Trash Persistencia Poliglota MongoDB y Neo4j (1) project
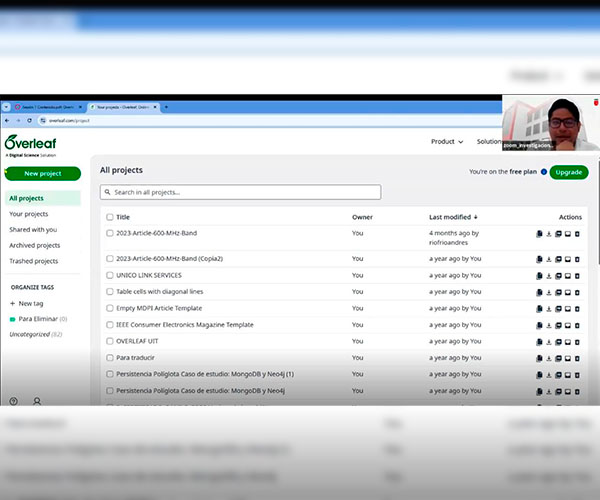 (577, 375)
